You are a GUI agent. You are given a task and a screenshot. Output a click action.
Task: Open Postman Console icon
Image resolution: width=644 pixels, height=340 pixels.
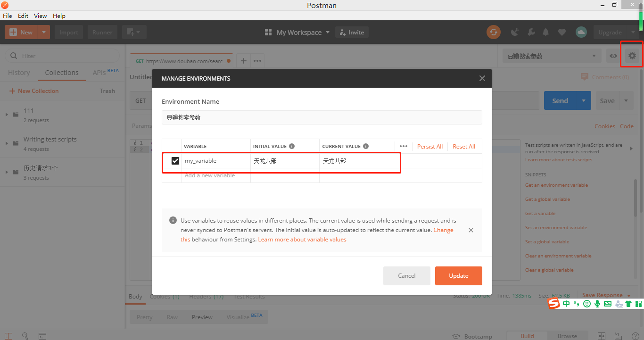click(42, 336)
